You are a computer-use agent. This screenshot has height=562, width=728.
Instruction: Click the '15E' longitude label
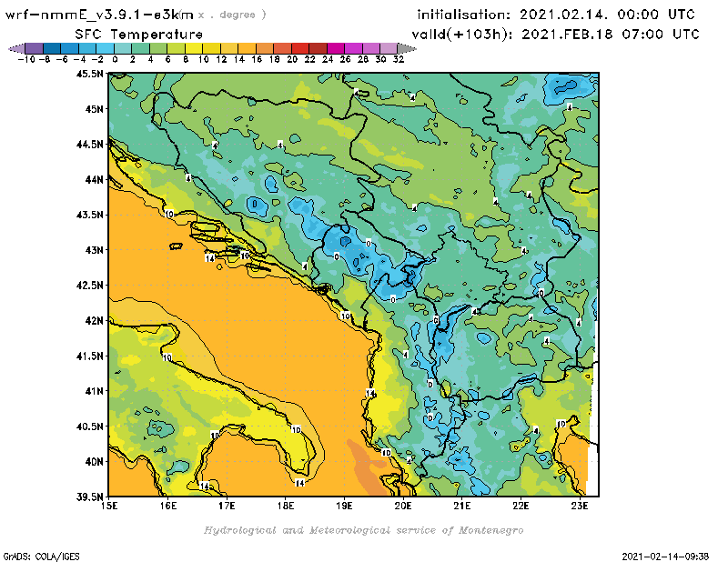coord(109,506)
